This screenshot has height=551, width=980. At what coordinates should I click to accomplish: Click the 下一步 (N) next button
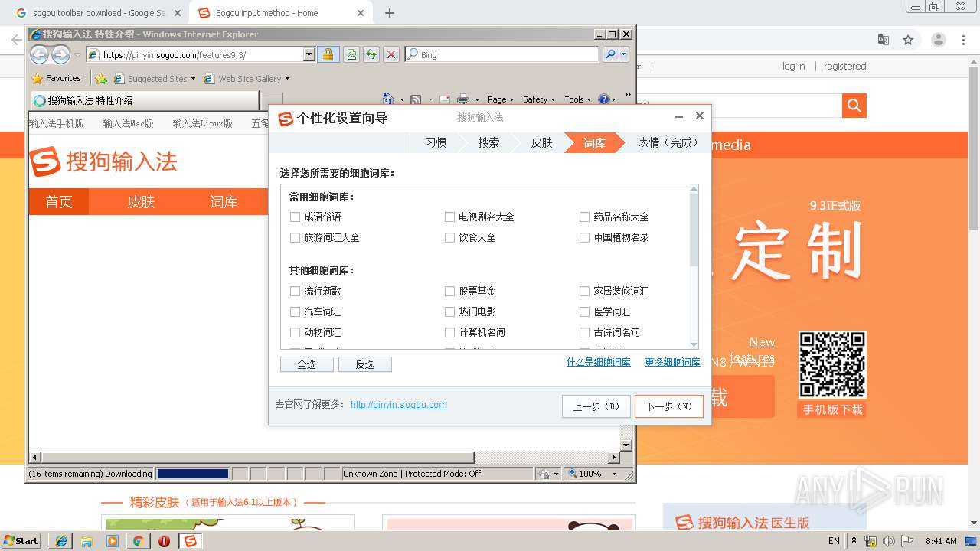668,406
